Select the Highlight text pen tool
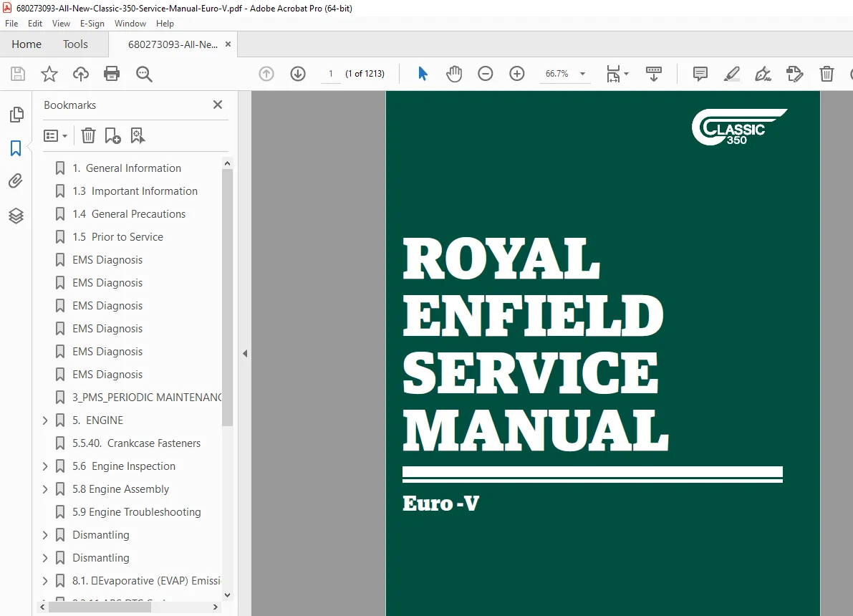853x616 pixels. click(x=732, y=74)
